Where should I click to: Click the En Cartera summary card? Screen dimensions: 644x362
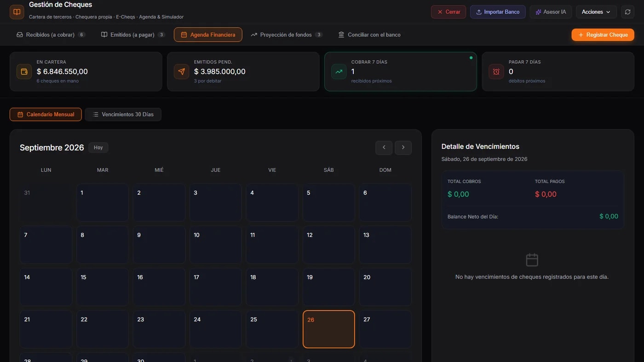coord(86,72)
